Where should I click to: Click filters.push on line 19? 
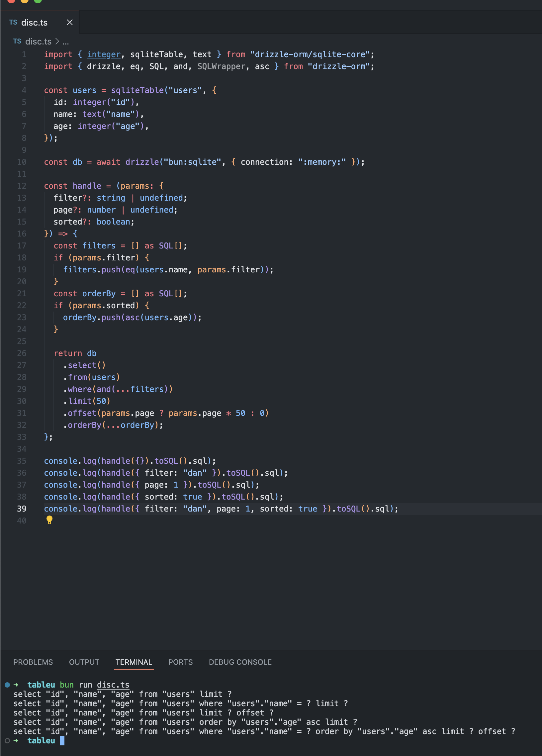point(92,270)
